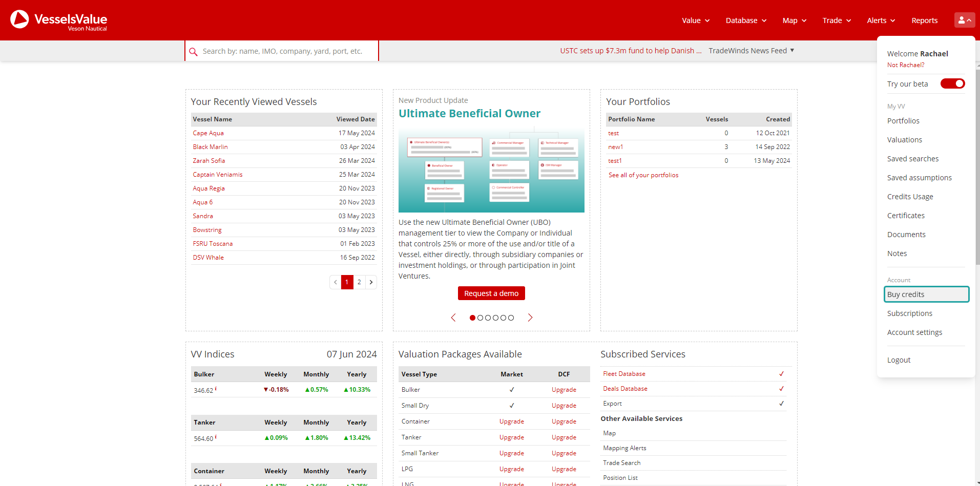The height and width of the screenshot is (486, 980).
Task: Click the Not Rachael? link
Action: coord(906,65)
